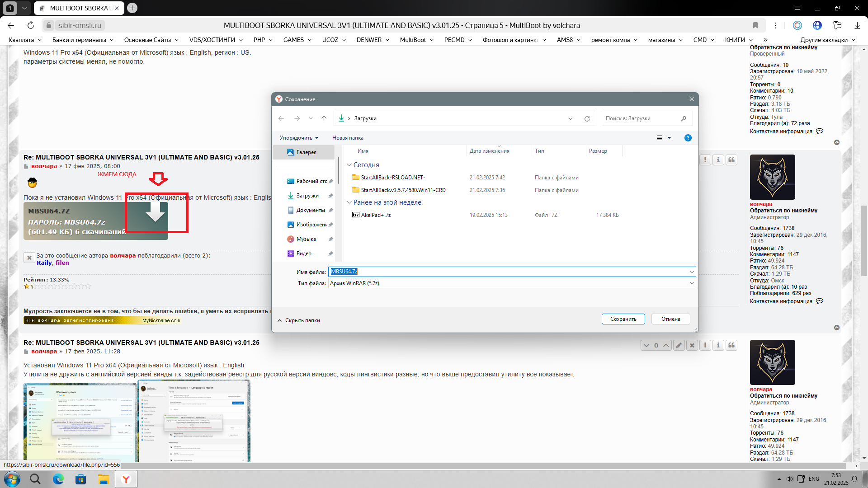Bookmark this page via bookmark icon
This screenshot has width=868, height=488.
coord(755,25)
